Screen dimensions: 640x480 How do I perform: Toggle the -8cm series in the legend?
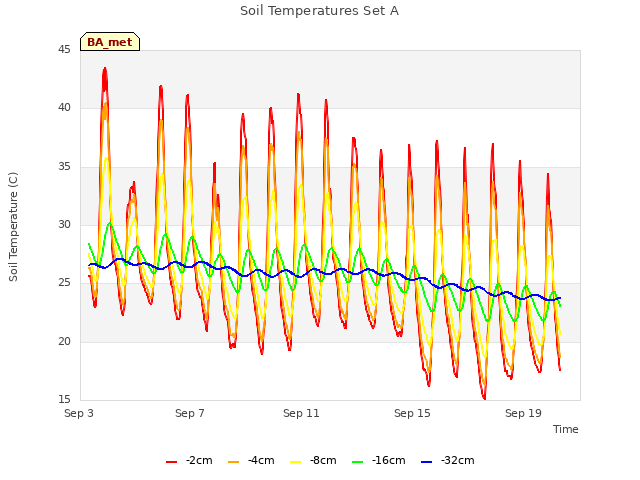[x=313, y=460]
